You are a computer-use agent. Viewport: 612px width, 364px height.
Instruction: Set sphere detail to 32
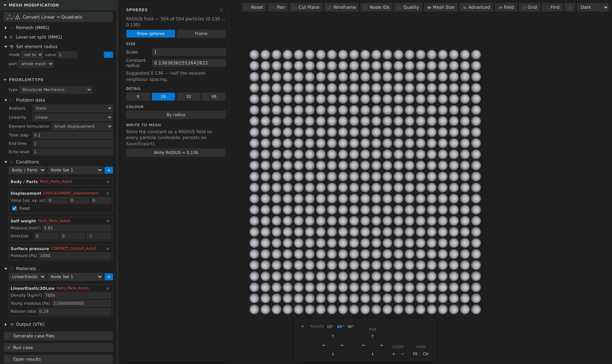189,97
